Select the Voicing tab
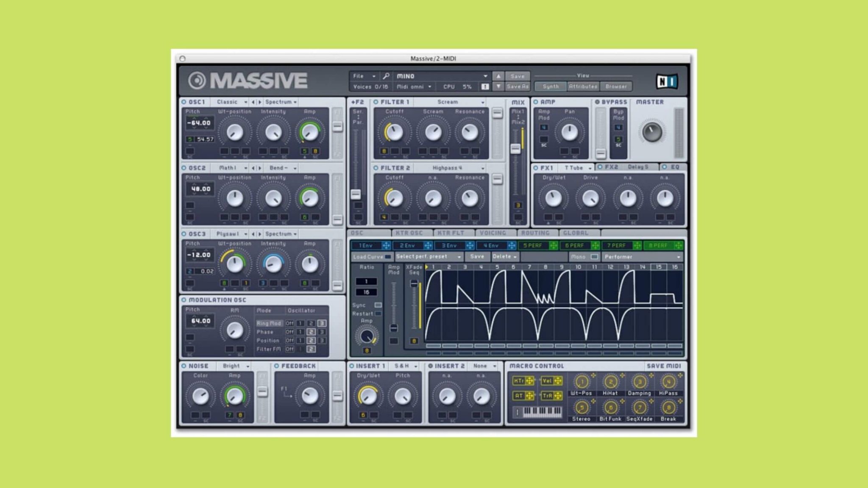The width and height of the screenshot is (868, 488). pos(493,233)
